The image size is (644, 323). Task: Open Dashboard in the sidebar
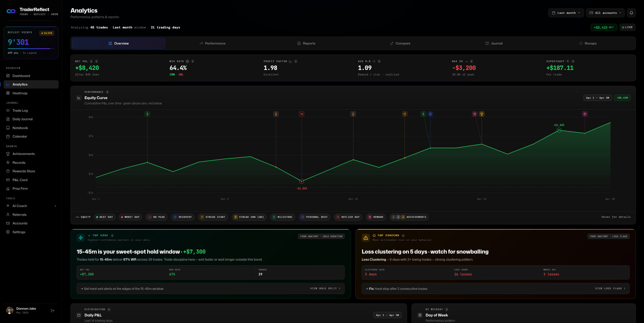[31, 76]
